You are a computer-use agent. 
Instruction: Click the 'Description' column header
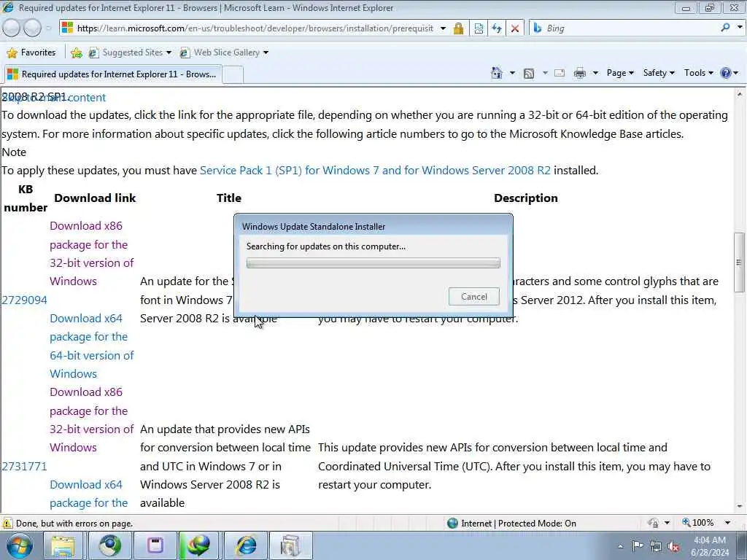click(x=525, y=198)
